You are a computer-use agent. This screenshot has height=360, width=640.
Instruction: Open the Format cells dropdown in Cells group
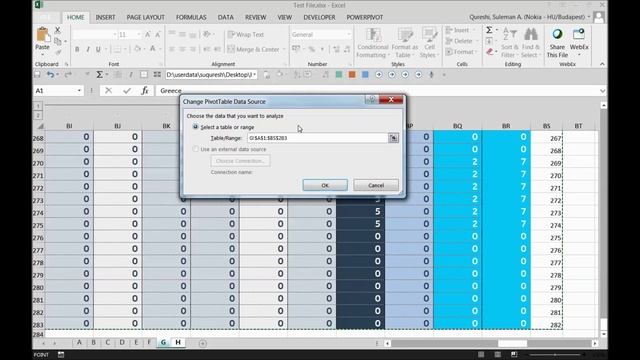click(476, 52)
